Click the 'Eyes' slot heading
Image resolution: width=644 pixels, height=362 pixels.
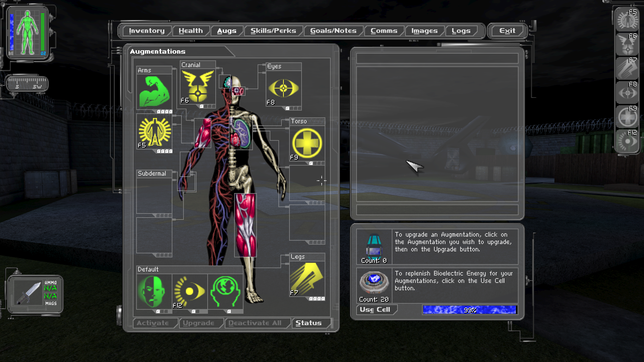[274, 66]
